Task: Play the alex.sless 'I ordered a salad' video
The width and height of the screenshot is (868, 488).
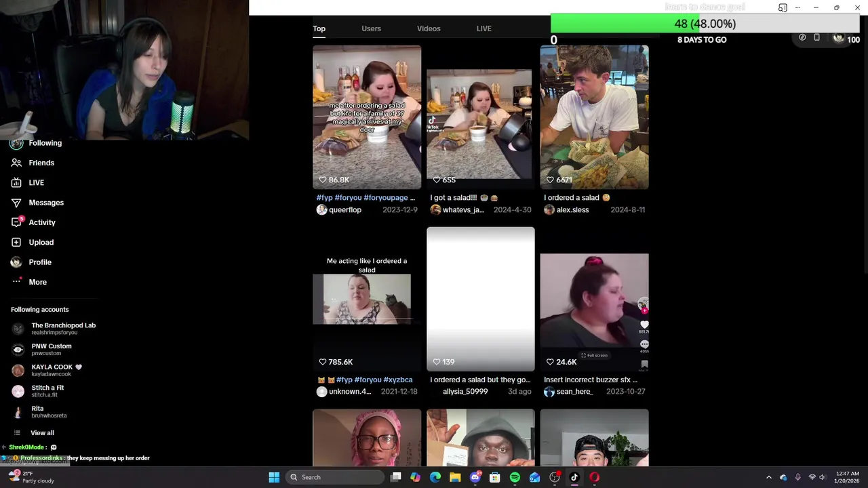Action: (x=595, y=117)
